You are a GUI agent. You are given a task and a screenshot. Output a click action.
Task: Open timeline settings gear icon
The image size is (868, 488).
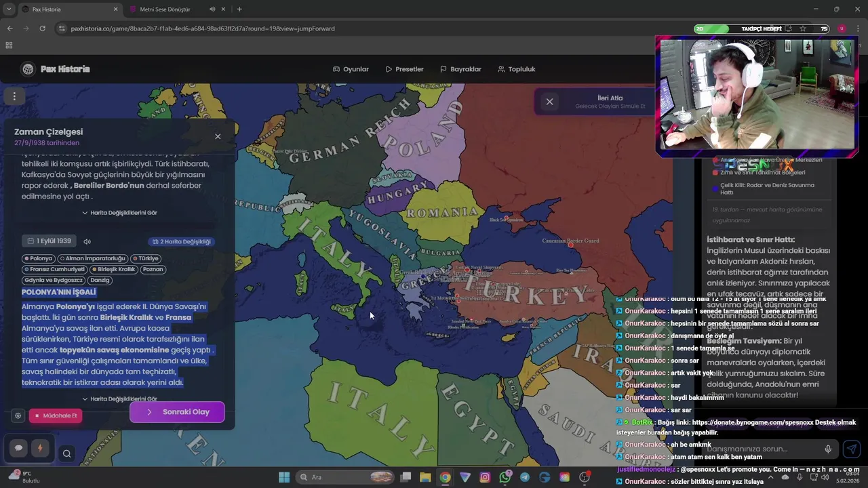[18, 415]
